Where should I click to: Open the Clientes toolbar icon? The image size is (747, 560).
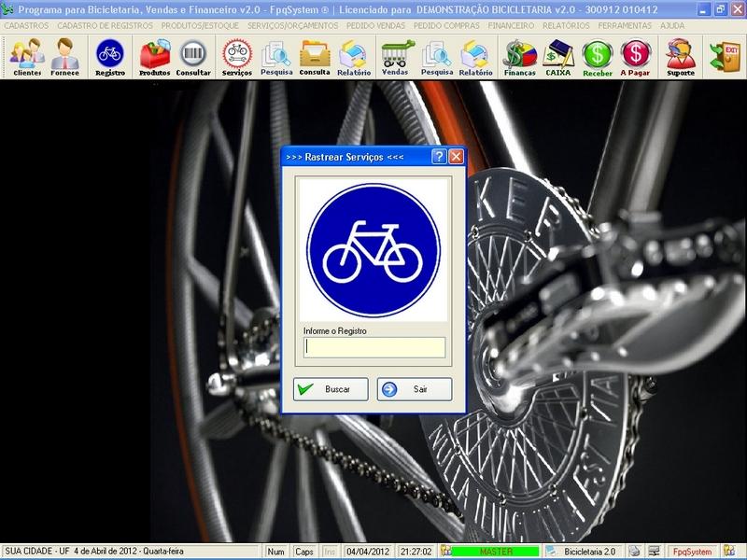coord(27,57)
